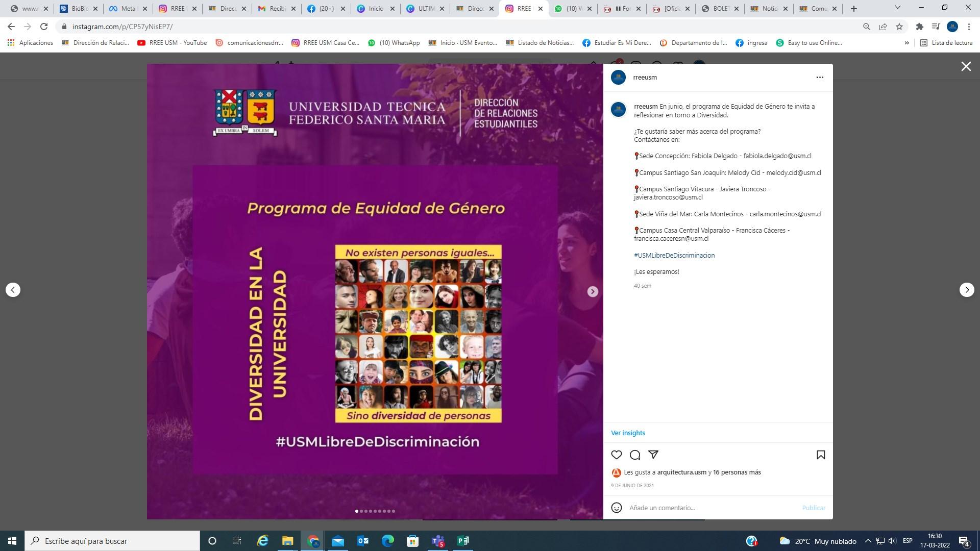Screen dimensions: 980x551
Task: Go to next carousel image
Action: [x=592, y=291]
